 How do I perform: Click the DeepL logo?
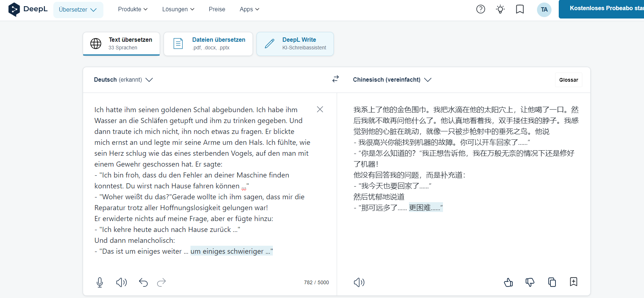[x=28, y=9]
